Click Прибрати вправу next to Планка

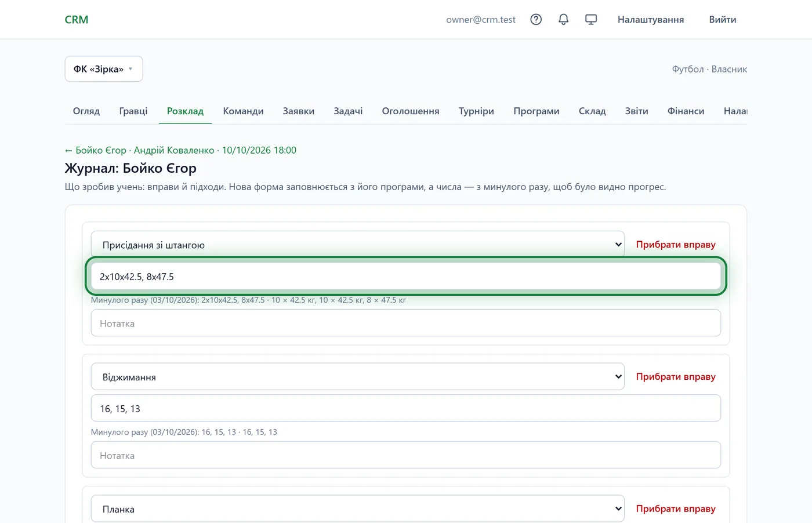point(676,509)
